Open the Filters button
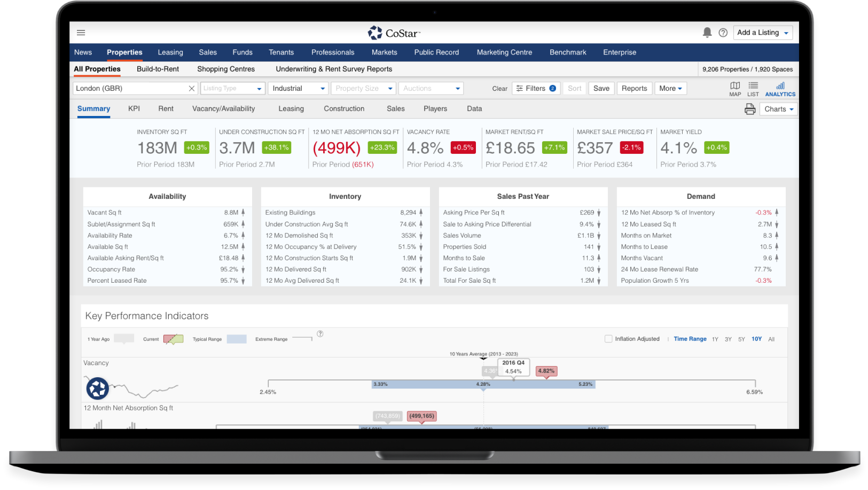868x490 pixels. 536,88
